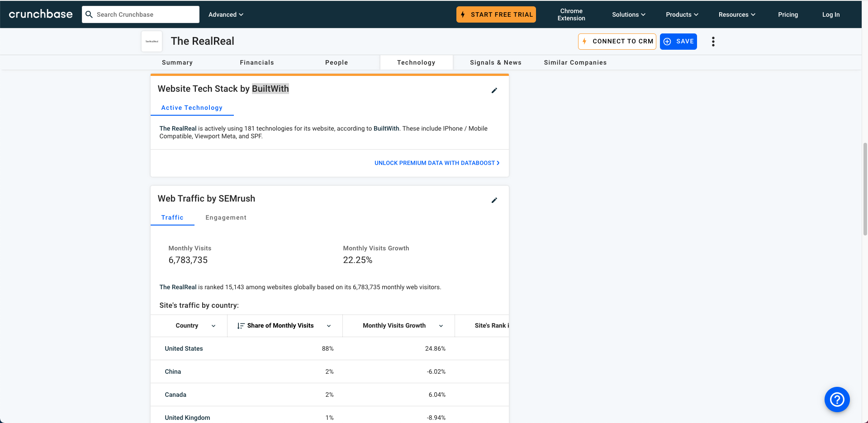Go to the Pricing page
This screenshot has width=868, height=423.
click(x=788, y=14)
